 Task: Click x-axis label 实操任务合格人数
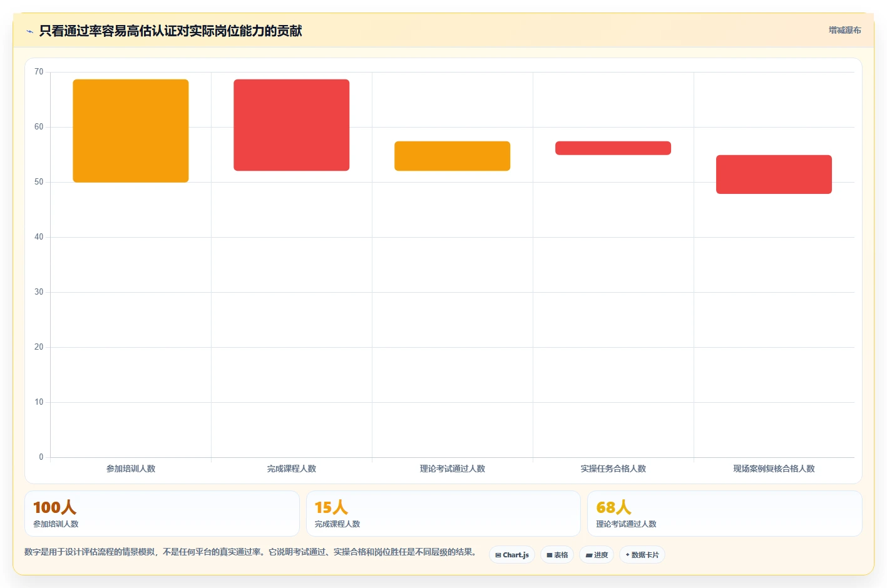613,469
